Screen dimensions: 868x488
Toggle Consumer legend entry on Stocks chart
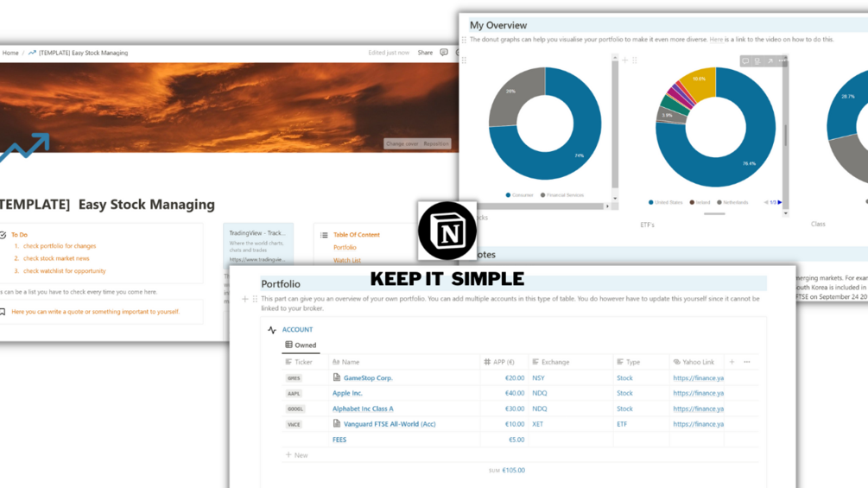click(519, 194)
